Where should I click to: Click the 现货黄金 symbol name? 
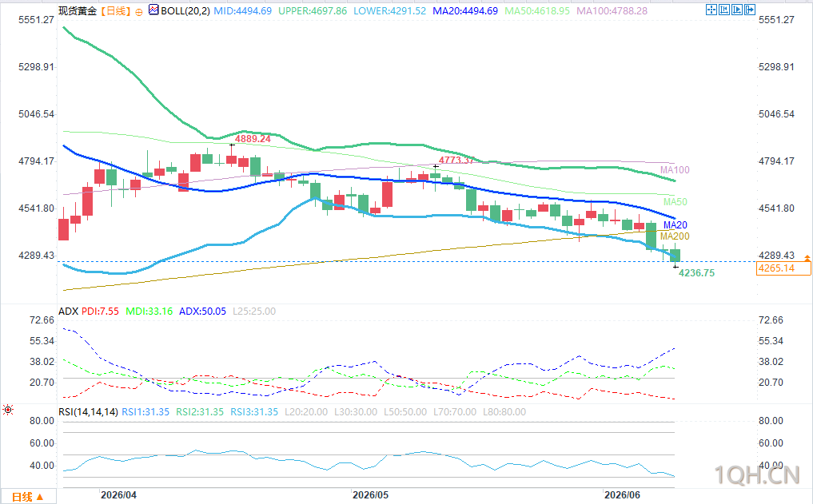point(78,11)
